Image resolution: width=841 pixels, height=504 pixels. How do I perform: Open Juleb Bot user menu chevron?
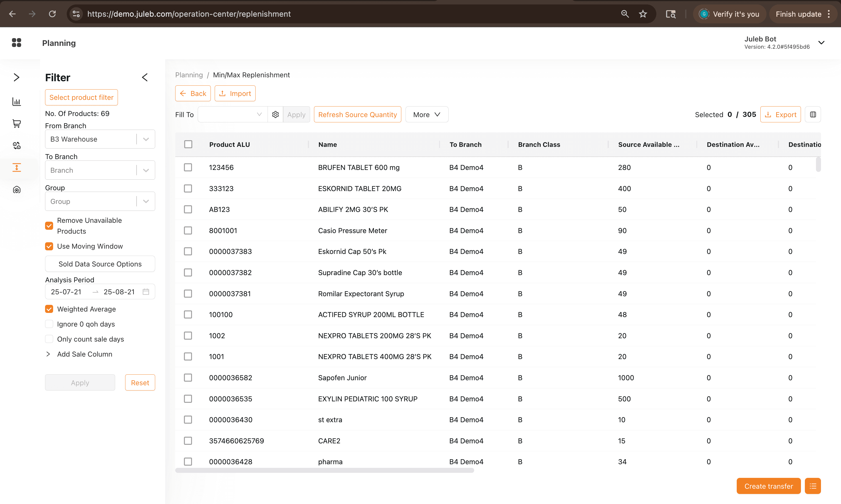click(821, 43)
